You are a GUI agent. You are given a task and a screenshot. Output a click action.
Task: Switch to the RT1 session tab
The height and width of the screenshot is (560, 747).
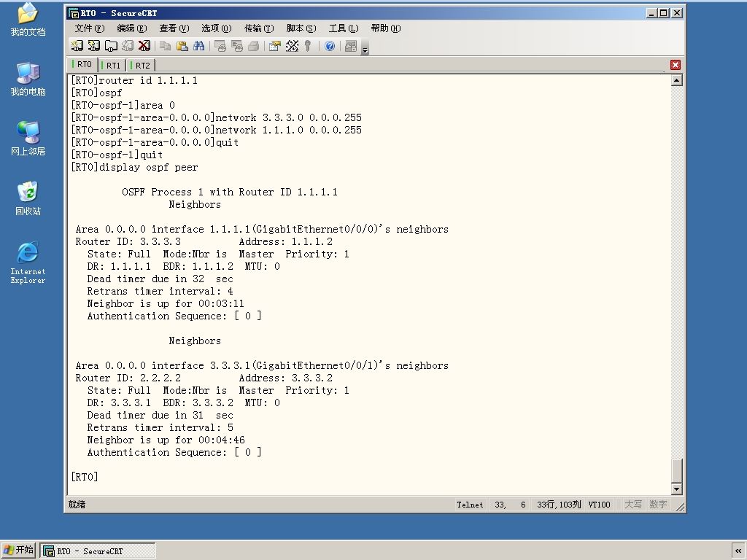(x=112, y=65)
